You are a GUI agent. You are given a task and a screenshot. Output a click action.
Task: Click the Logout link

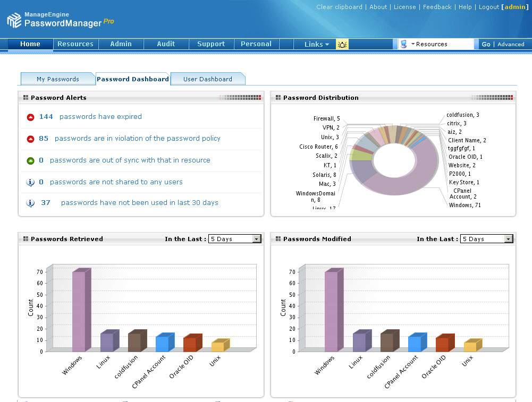pyautogui.click(x=488, y=7)
